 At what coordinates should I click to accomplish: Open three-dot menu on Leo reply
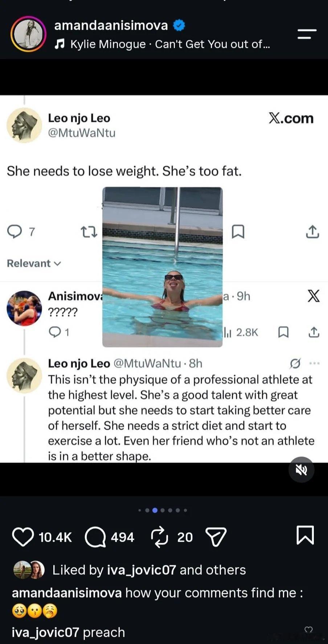(314, 363)
